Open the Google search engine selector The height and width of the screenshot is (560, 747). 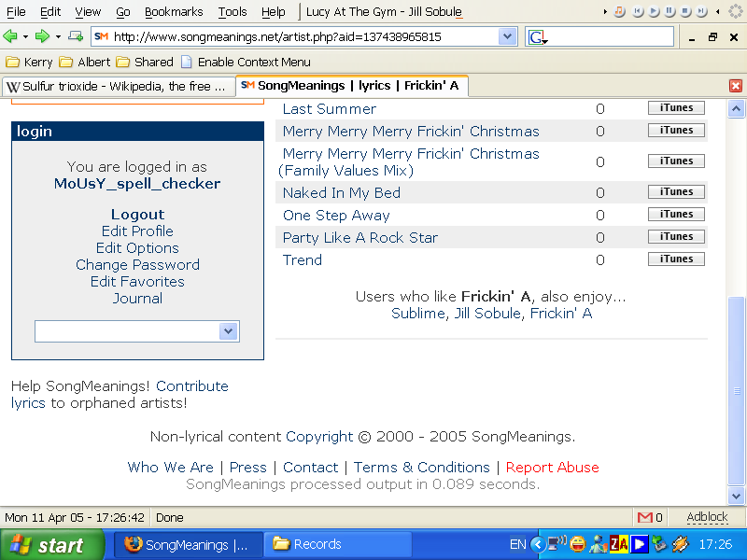[539, 37]
